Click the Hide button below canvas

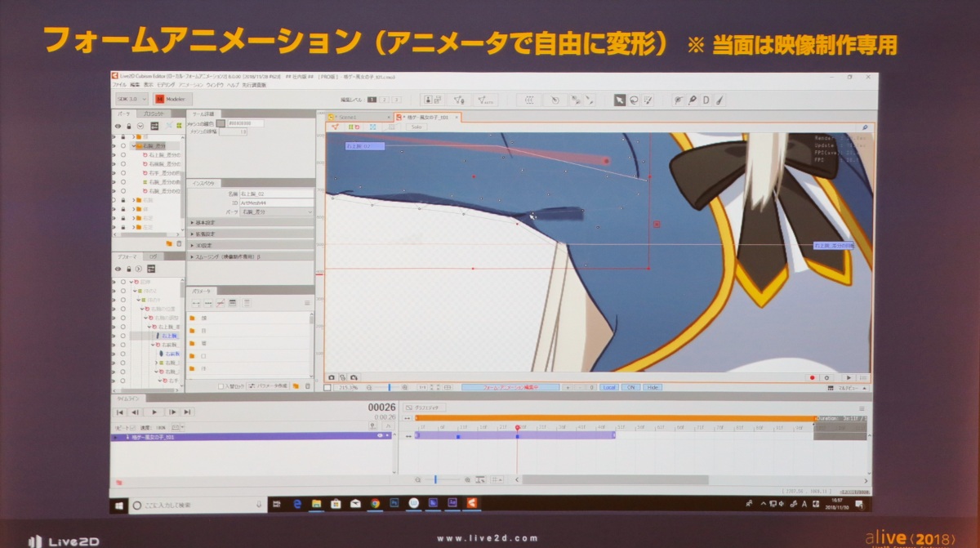[653, 387]
